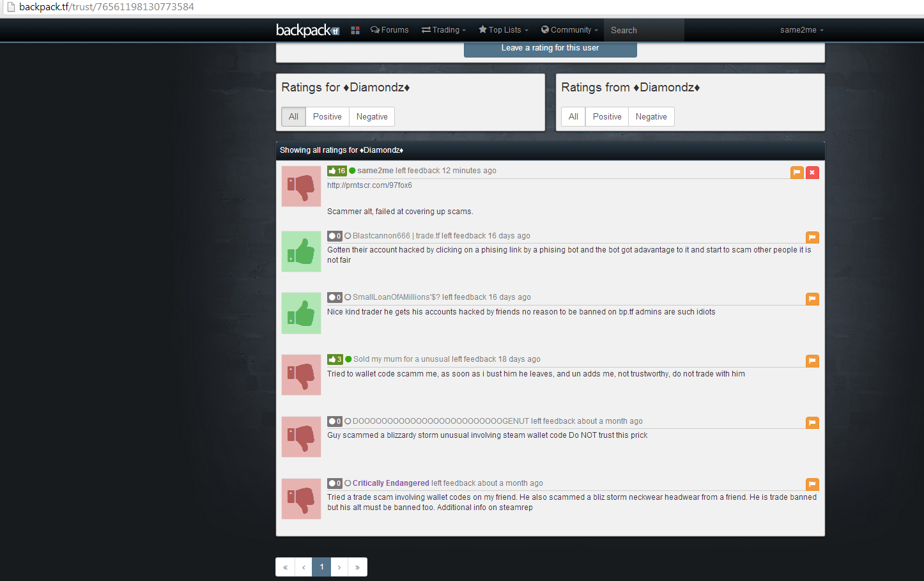
Task: Click Leave a rating for this user
Action: 550,48
